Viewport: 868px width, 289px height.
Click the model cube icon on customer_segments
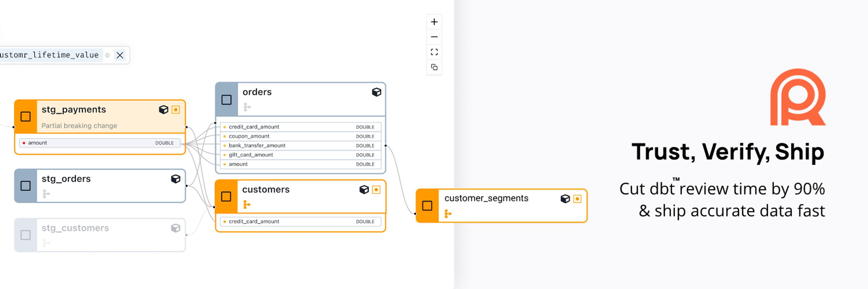coord(565,199)
